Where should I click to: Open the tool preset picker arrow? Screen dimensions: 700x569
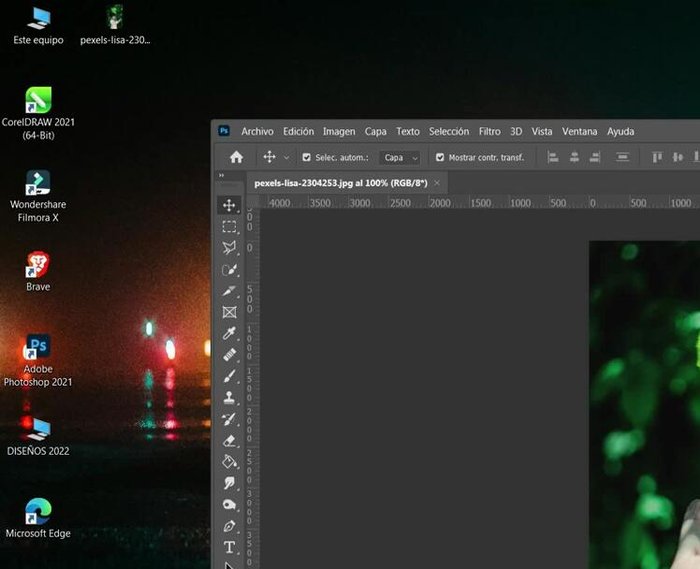coord(287,158)
